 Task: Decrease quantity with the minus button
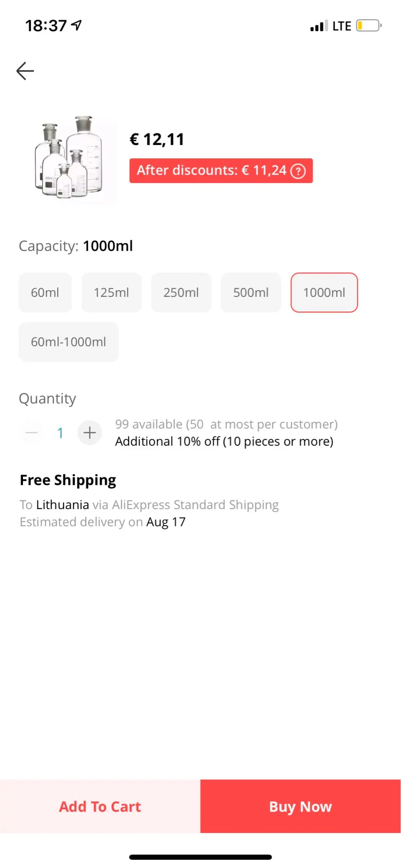click(32, 433)
